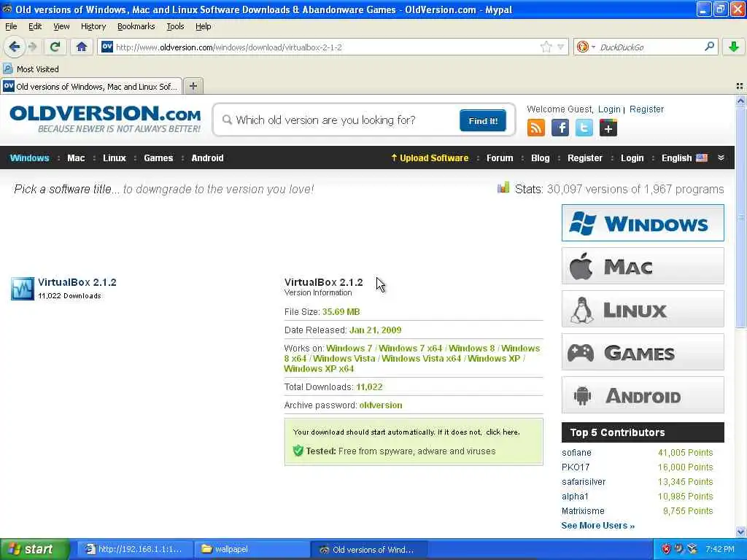Open the Help menu
747x560 pixels.
(x=203, y=26)
